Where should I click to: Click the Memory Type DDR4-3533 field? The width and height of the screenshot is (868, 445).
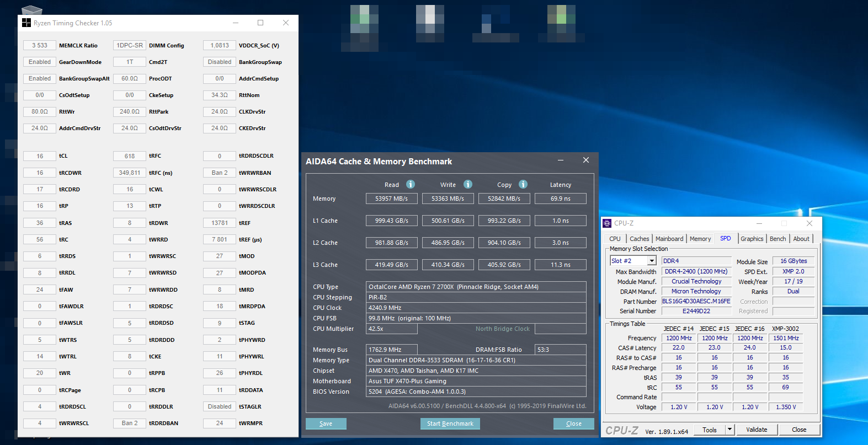click(476, 360)
